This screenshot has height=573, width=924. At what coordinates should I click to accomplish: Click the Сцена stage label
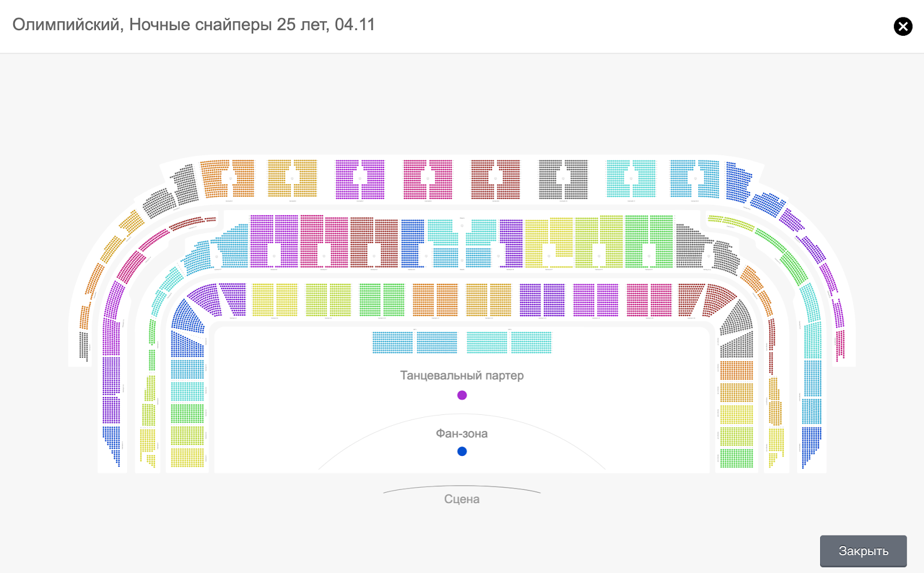462,499
